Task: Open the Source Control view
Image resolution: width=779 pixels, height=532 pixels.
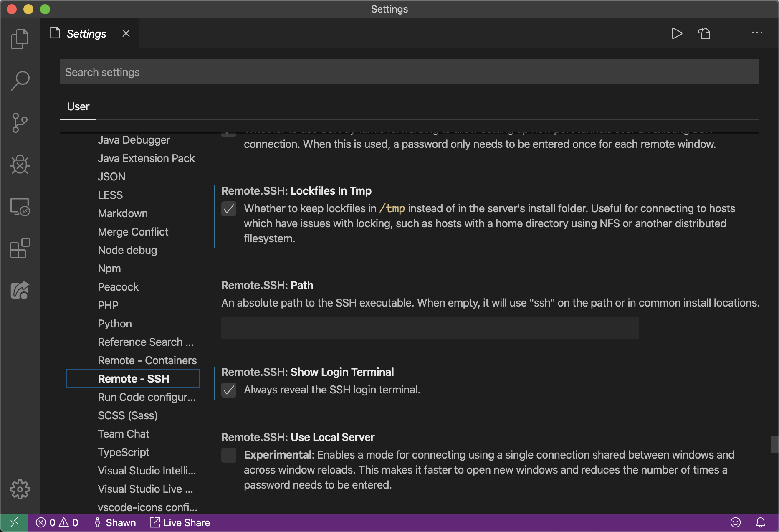Action: coord(20,123)
